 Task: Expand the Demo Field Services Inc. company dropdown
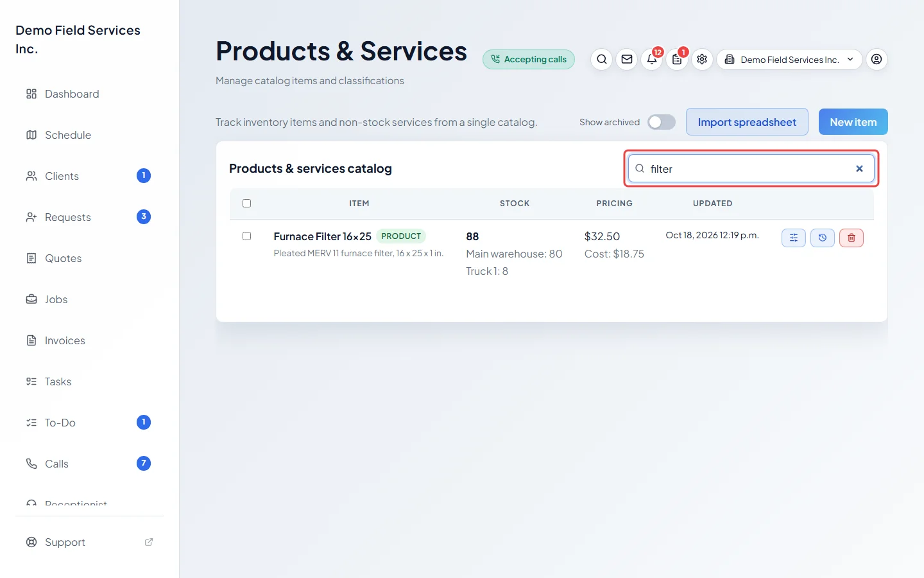(x=789, y=59)
